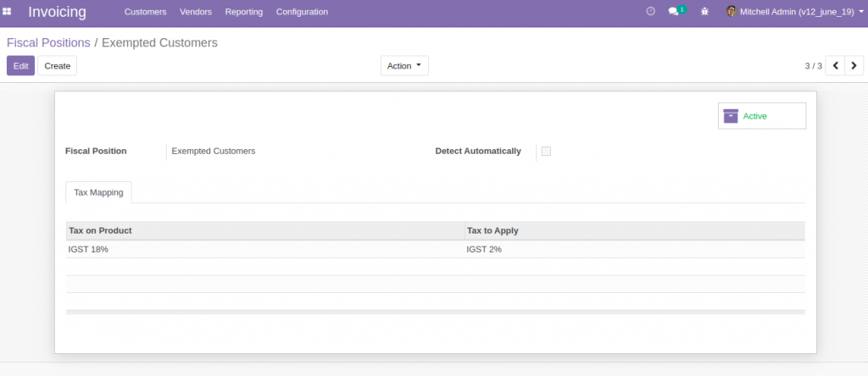Image resolution: width=868 pixels, height=376 pixels.
Task: Click the Mitchell Admin avatar picture
Action: [732, 11]
